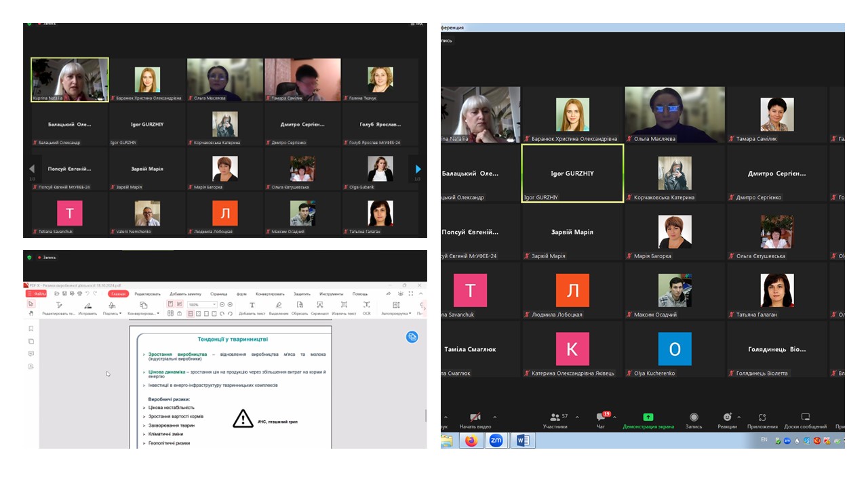Select Голядинець Віолетта participant tile

click(777, 349)
